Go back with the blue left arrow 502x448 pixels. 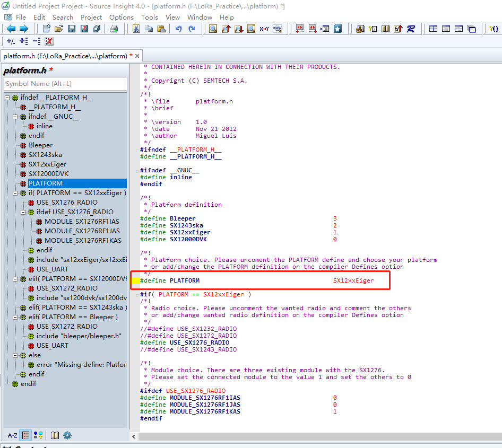11,29
